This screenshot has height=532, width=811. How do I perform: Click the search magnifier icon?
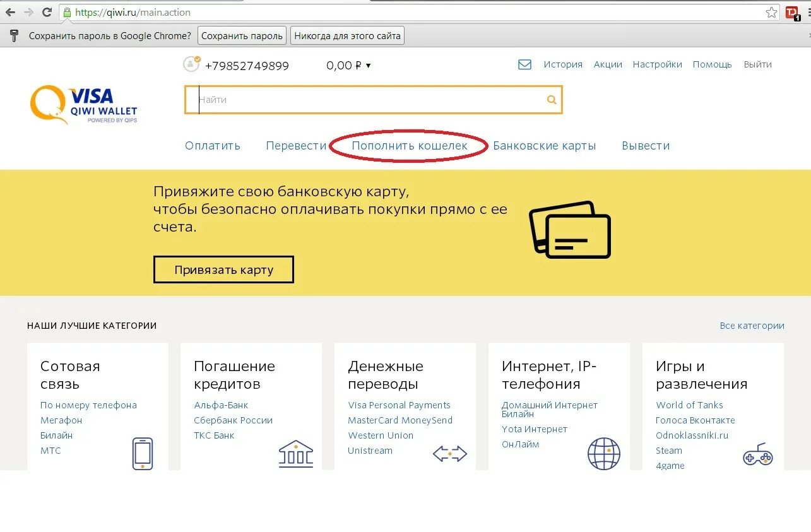[552, 100]
